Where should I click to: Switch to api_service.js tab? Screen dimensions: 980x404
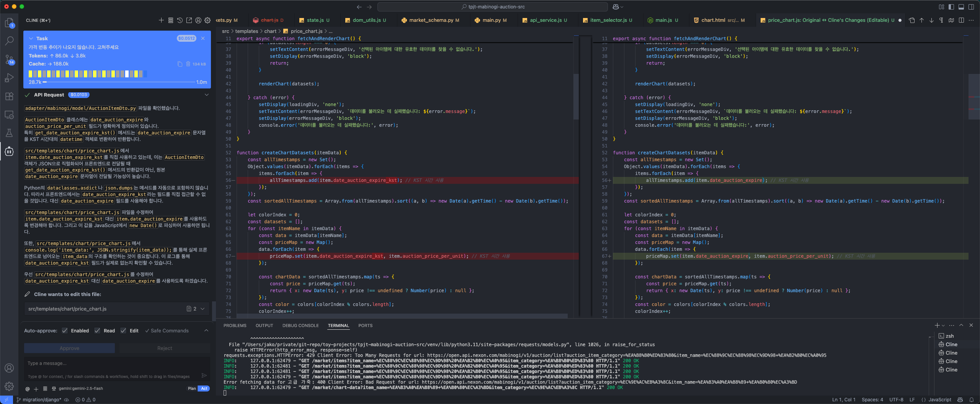pos(544,20)
